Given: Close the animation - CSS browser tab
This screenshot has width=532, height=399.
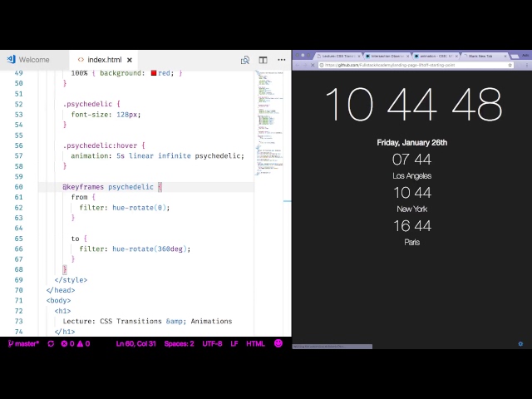Looking at the screenshot, I should [x=456, y=56].
